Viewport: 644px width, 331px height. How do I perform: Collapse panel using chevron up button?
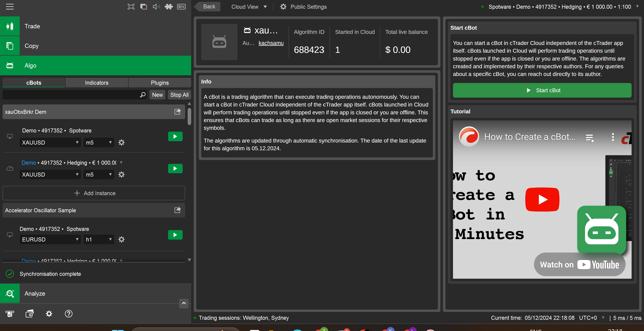(x=184, y=303)
